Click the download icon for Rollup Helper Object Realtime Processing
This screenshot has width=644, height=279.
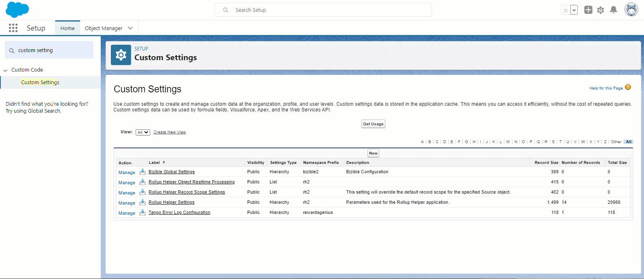[x=143, y=182]
